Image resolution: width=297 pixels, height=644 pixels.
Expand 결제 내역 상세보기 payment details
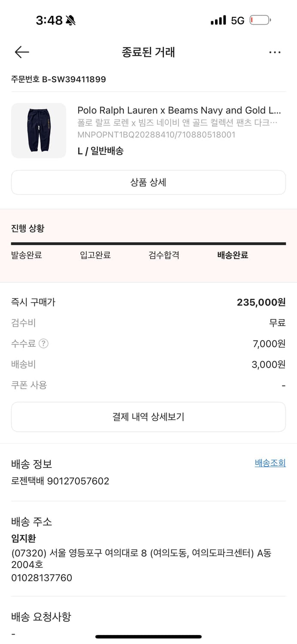pyautogui.click(x=148, y=416)
